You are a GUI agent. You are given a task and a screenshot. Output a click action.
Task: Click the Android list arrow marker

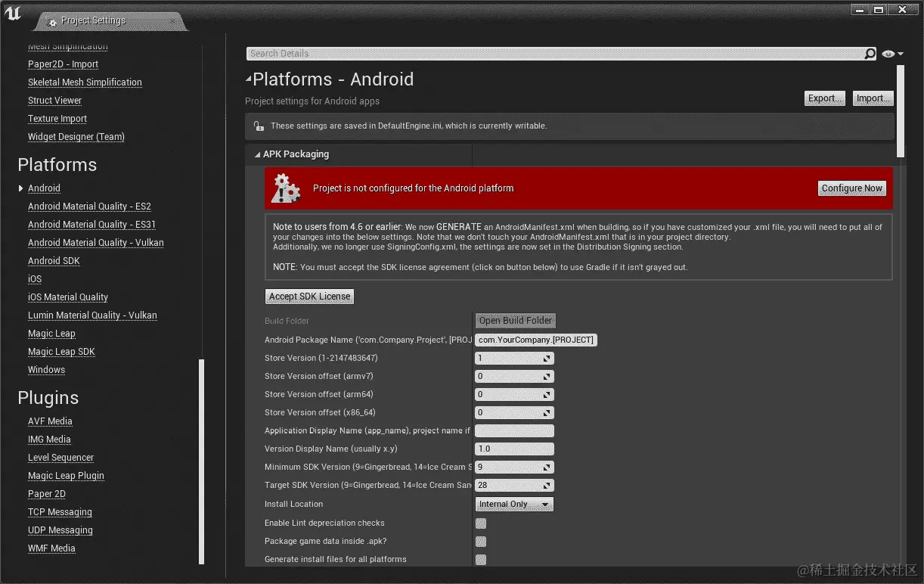coord(20,188)
